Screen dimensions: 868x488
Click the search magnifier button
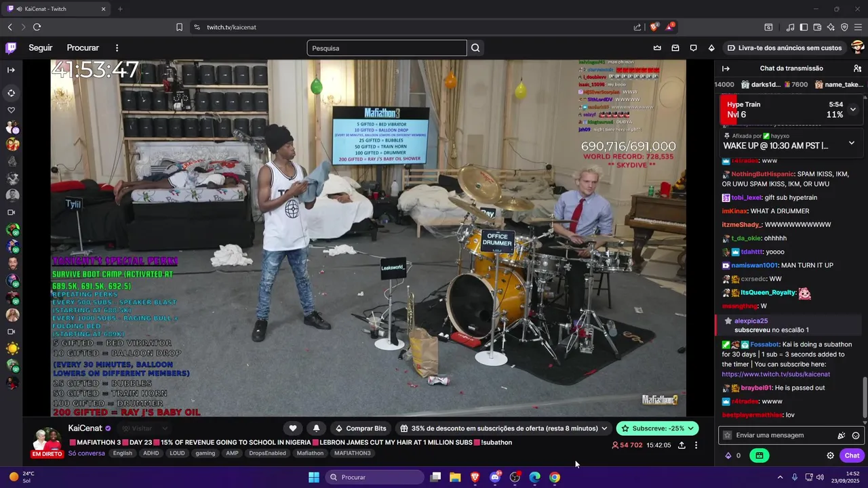pos(475,48)
